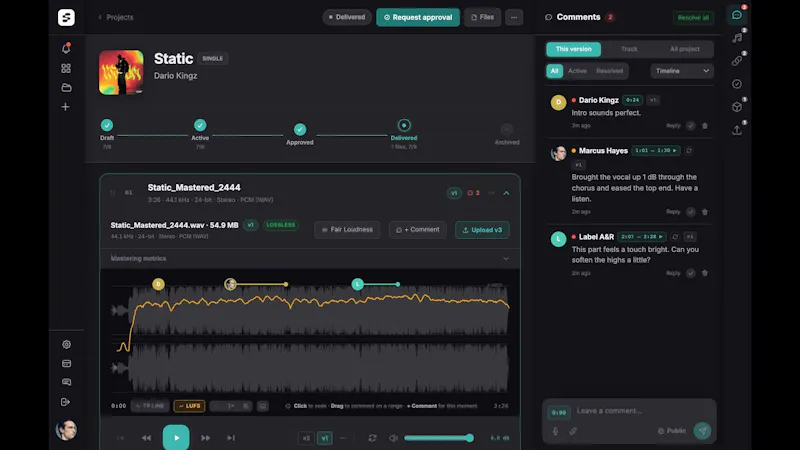This screenshot has width=800, height=450.
Task: Click the v1 version badge on track header
Action: coord(454,193)
